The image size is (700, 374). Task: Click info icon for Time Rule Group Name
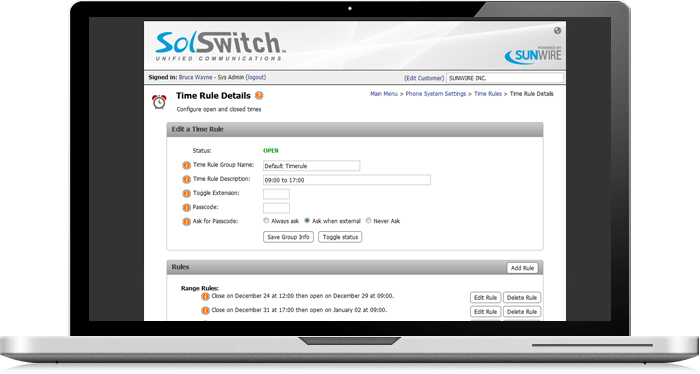click(187, 166)
